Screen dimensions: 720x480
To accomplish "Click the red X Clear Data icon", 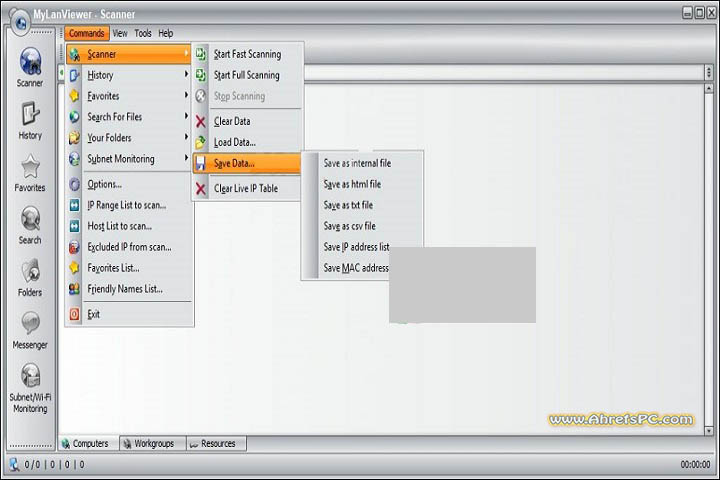I will coord(201,121).
